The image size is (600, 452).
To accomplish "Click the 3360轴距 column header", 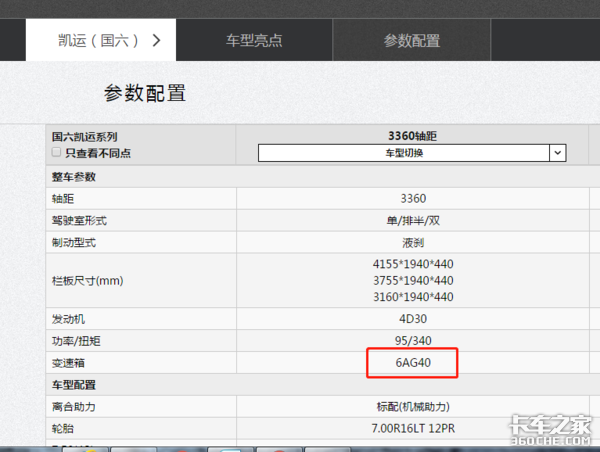I will (x=412, y=136).
